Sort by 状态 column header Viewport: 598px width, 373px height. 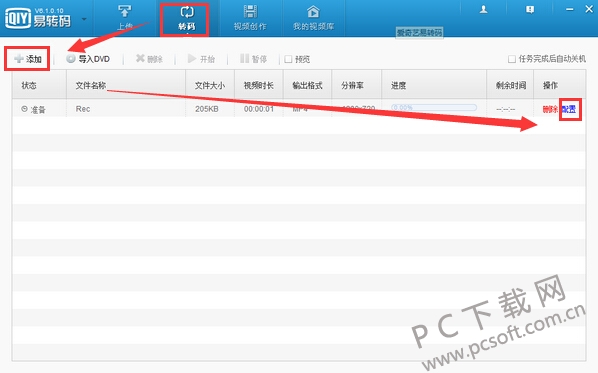coord(39,85)
